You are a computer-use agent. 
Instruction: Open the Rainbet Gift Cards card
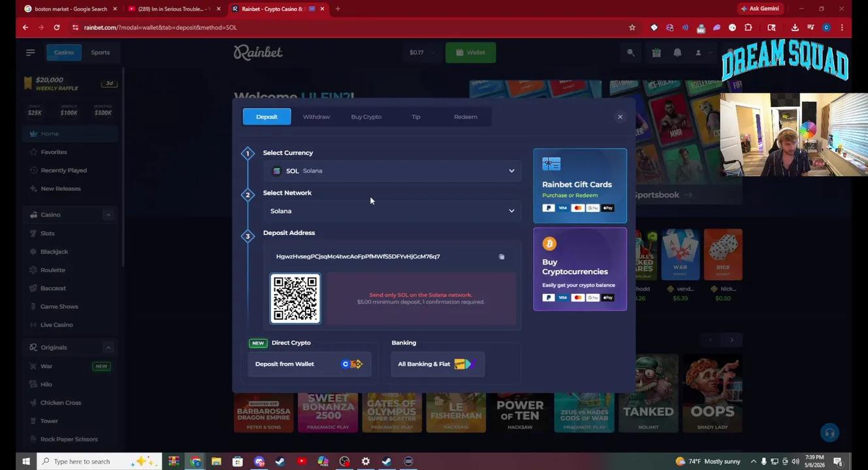tap(580, 186)
